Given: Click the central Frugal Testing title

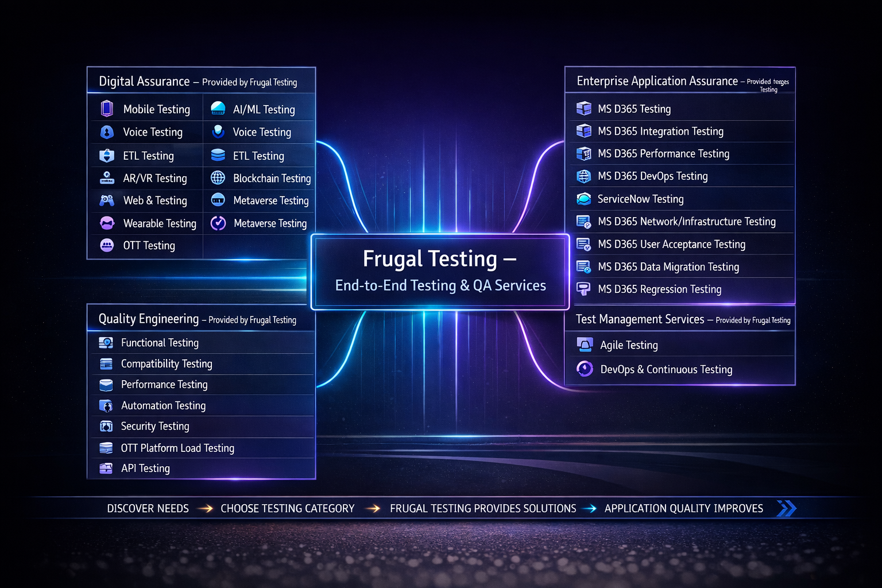Looking at the screenshot, I should click(x=440, y=259).
